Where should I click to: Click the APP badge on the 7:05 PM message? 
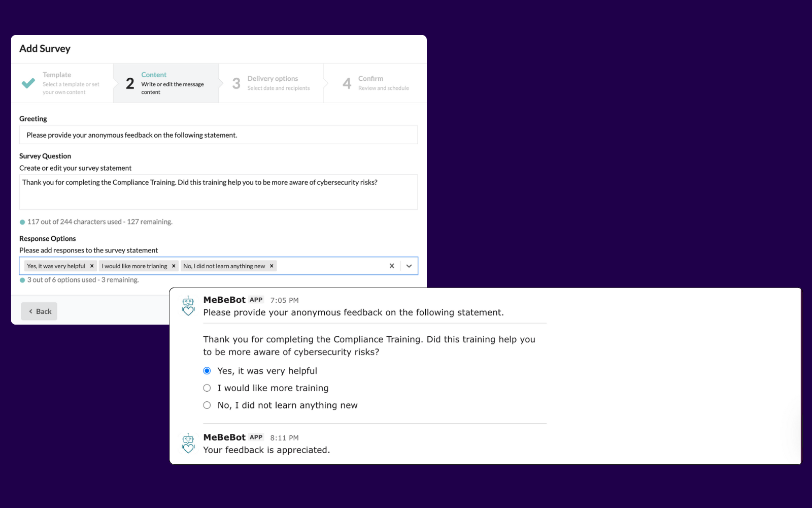pos(256,300)
